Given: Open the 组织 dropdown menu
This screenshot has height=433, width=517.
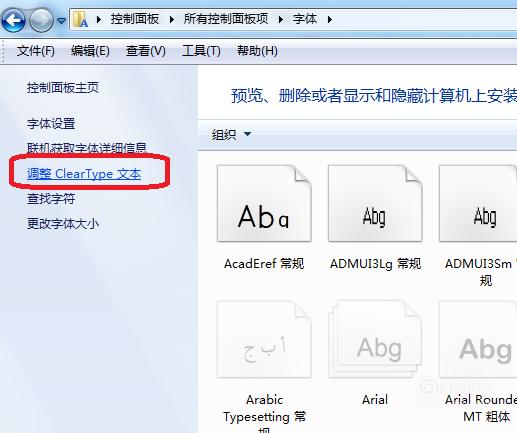Looking at the screenshot, I should click(x=231, y=134).
